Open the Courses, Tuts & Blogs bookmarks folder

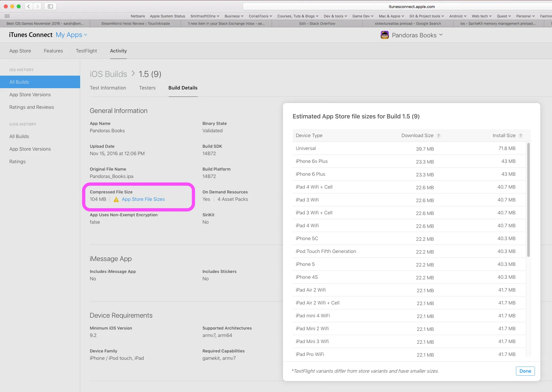[x=298, y=16]
